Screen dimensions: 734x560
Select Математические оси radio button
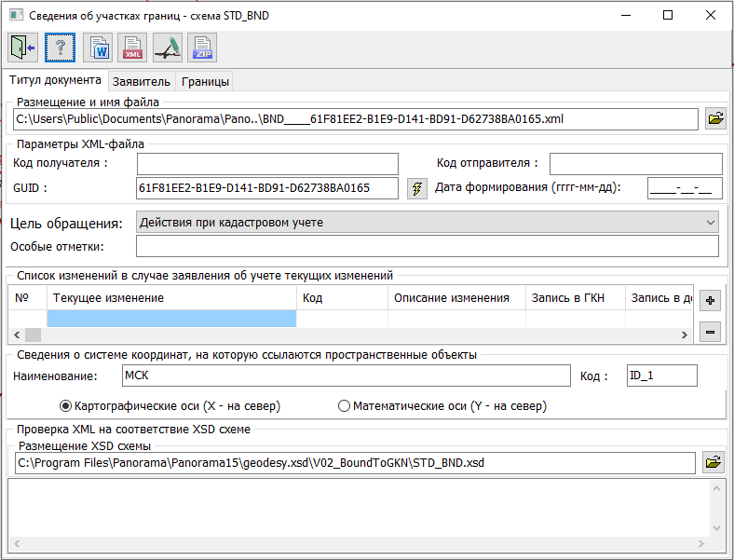(344, 406)
